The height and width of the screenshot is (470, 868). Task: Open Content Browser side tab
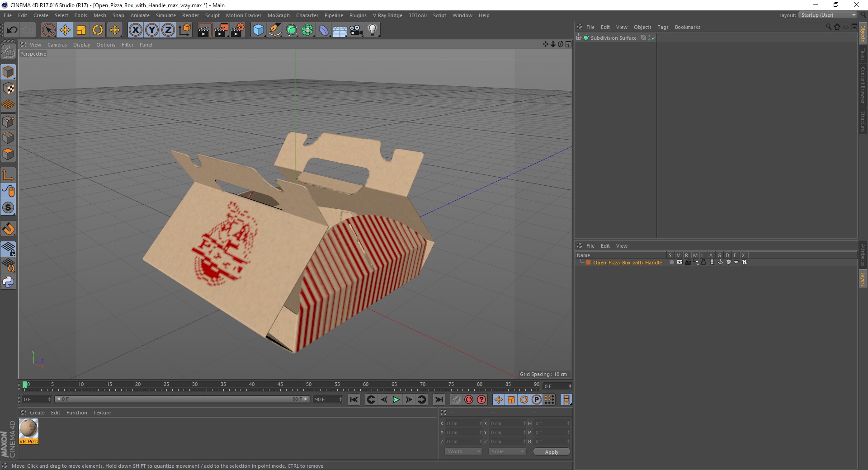click(863, 85)
